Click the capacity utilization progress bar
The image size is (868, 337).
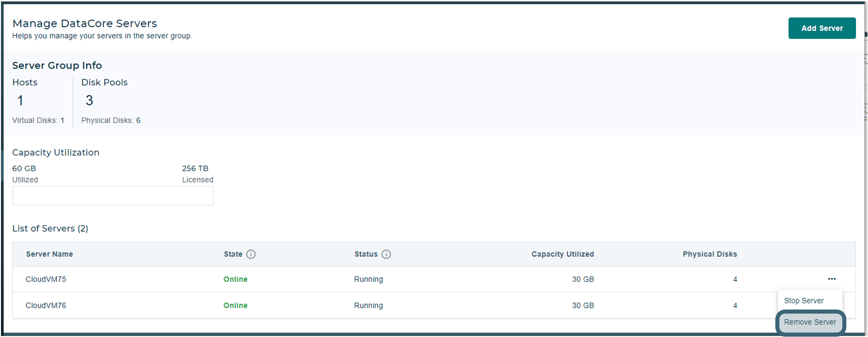point(113,196)
